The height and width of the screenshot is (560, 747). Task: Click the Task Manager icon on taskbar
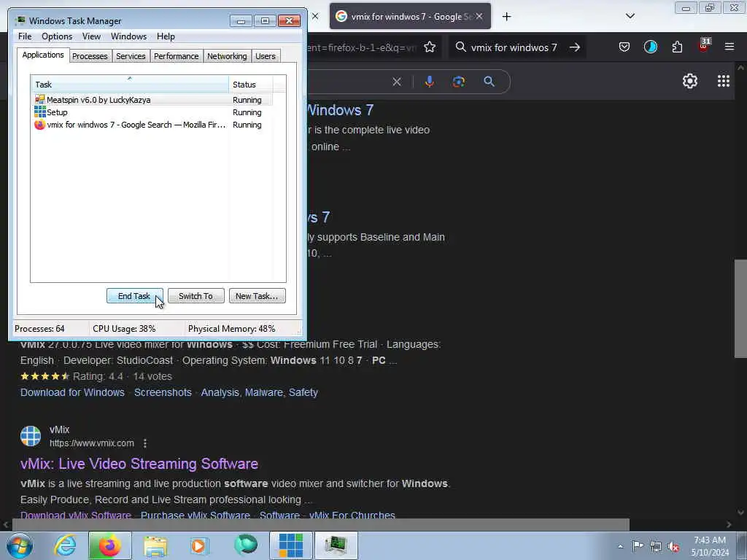coord(336,545)
